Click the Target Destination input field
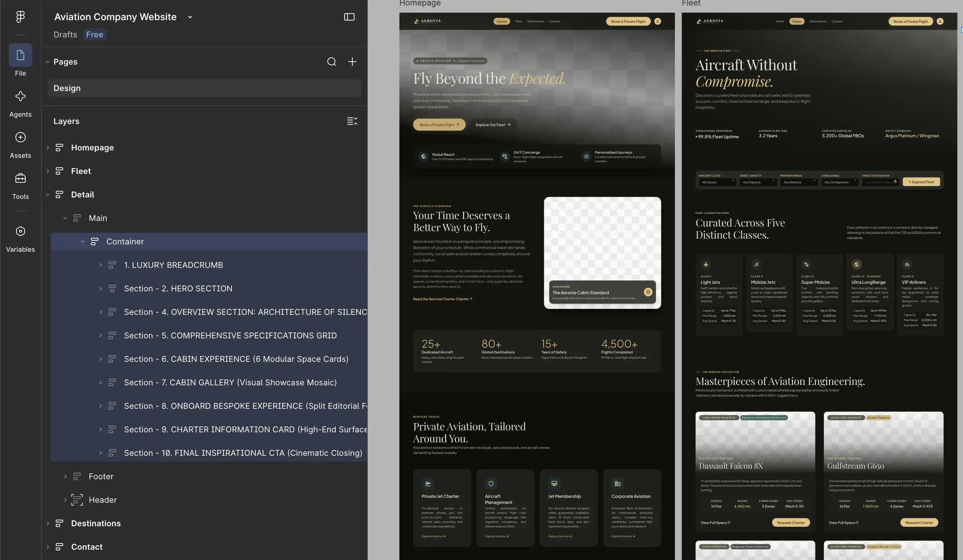 pos(880,182)
